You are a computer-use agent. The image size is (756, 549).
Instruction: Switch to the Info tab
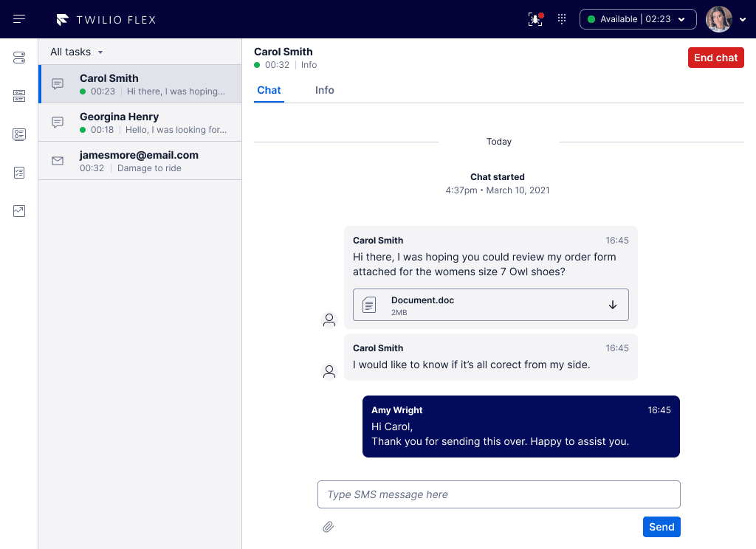pos(324,90)
